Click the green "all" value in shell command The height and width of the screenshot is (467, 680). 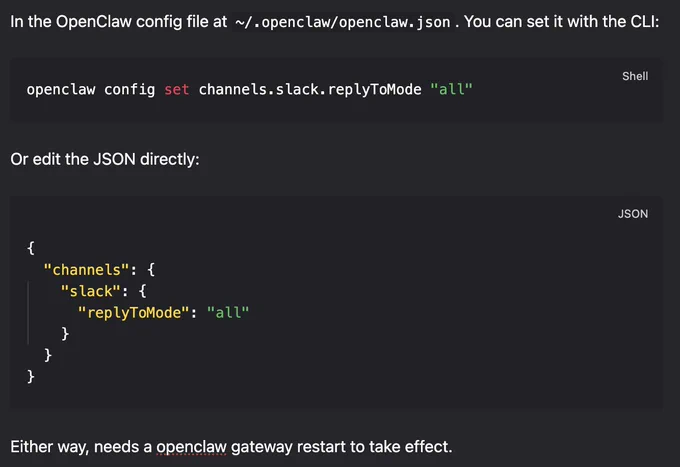451,90
